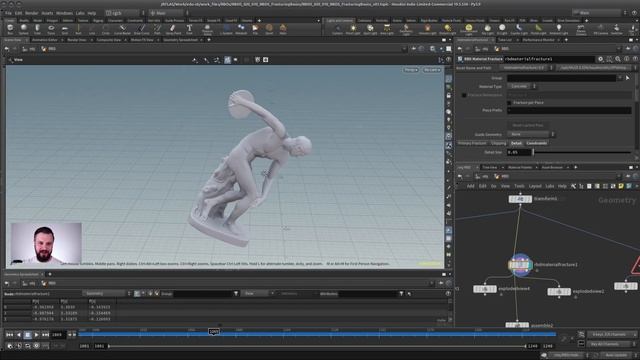Open the Guide Geometry dropdown

[531, 134]
